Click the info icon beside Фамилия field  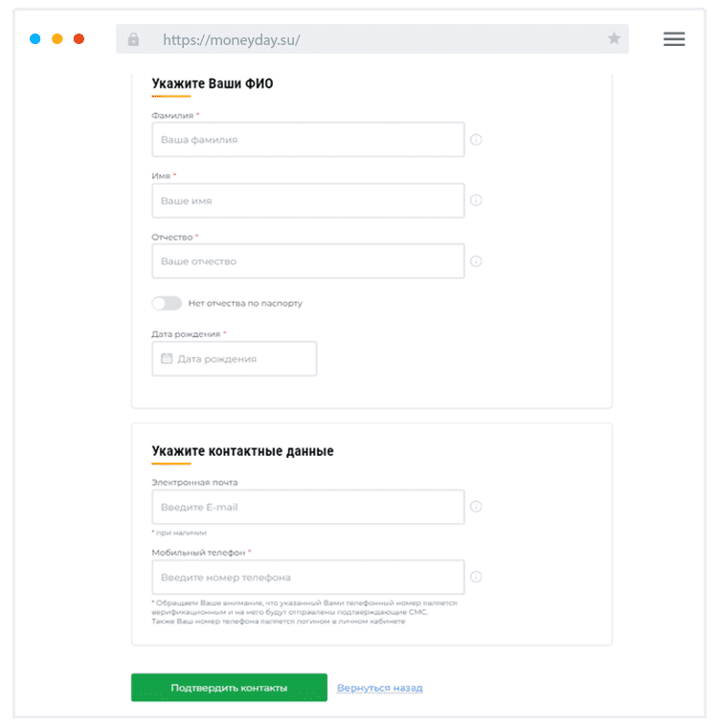point(476,140)
